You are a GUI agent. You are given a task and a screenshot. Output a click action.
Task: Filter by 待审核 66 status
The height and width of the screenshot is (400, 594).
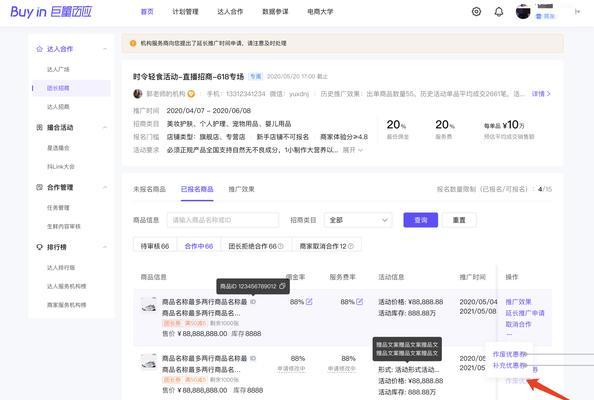click(155, 246)
